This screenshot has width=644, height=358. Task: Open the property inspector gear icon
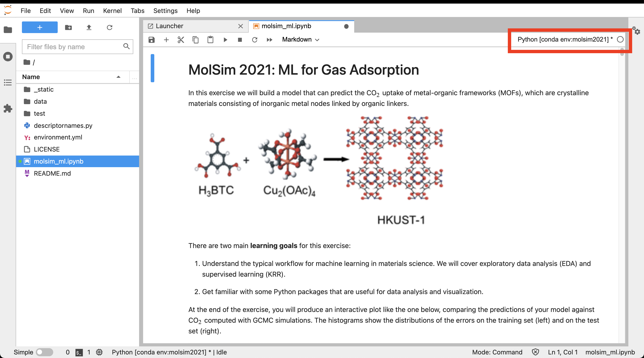636,31
